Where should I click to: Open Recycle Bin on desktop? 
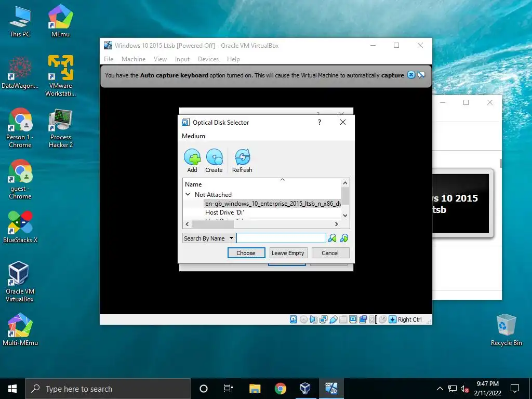pos(506,329)
